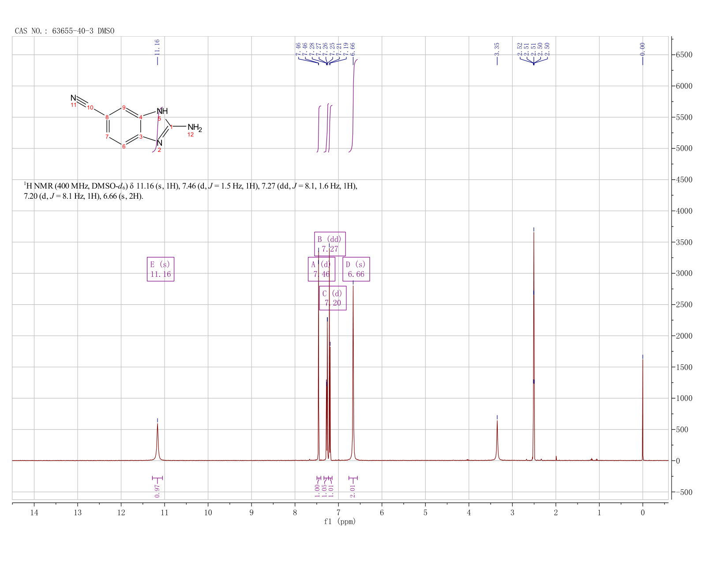Click the 3.35 peak label at top

(x=497, y=49)
